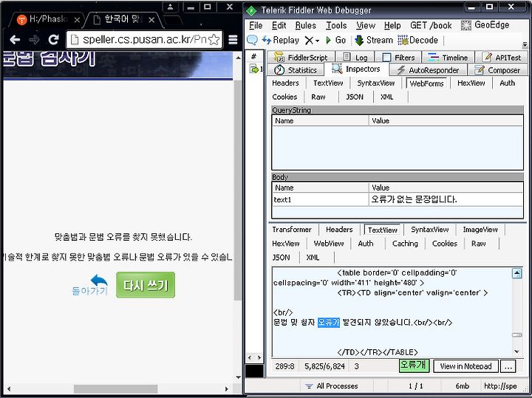The height and width of the screenshot is (398, 532).
Task: Click the Chrome user profile icon
Action: tap(171, 7)
